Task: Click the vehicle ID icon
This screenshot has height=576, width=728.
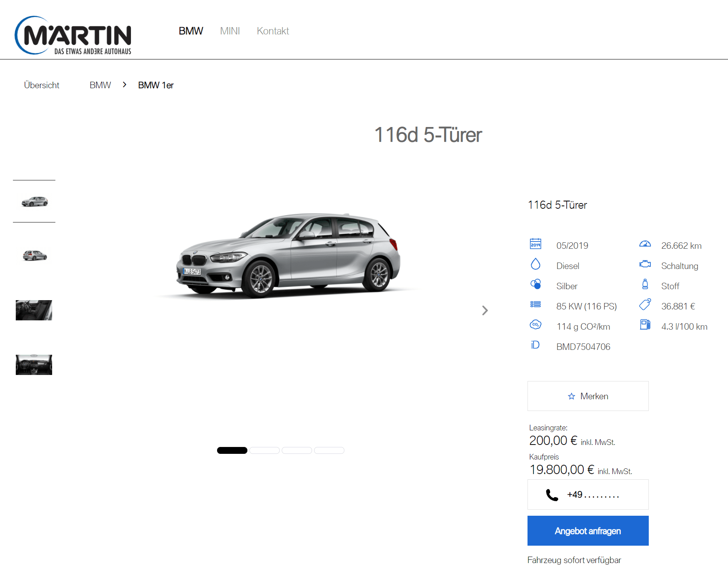Action: pyautogui.click(x=535, y=345)
